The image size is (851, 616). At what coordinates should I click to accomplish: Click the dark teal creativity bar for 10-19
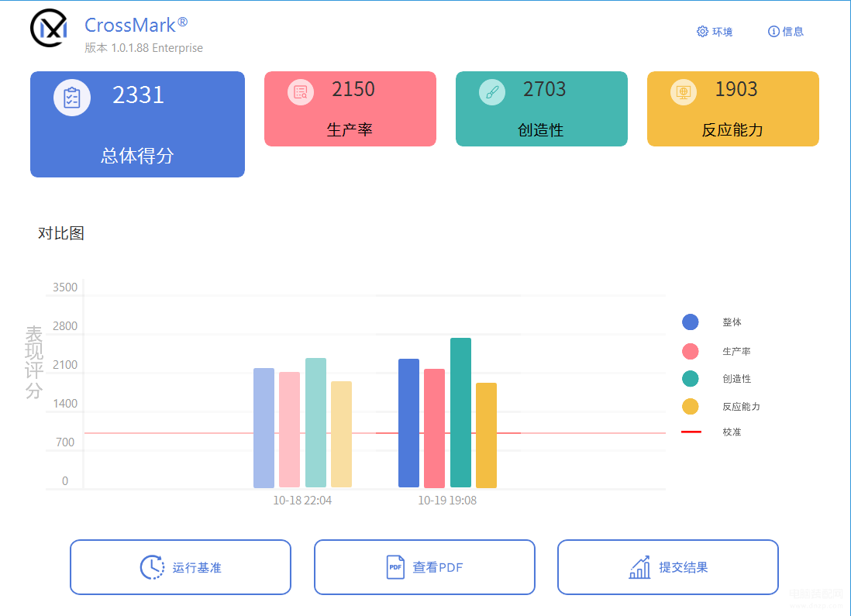pyautogui.click(x=461, y=412)
